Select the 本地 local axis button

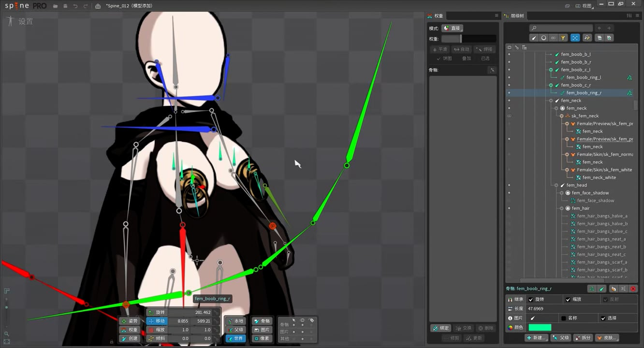click(x=235, y=321)
